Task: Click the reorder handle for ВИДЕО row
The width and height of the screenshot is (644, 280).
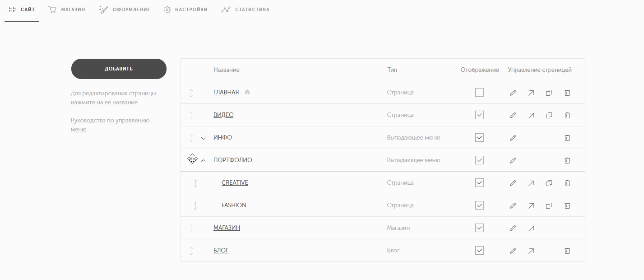Action: 191,115
